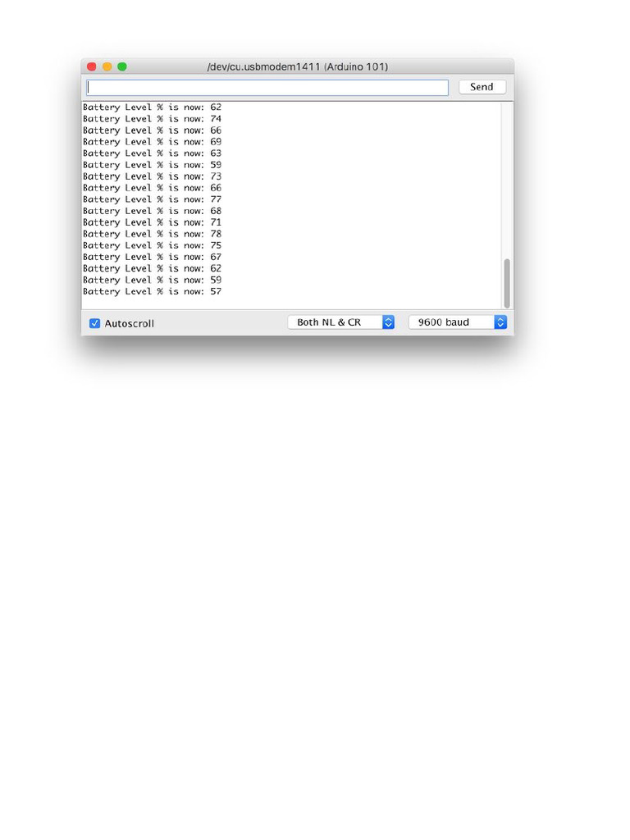Open the 9600 baud dropdown
Viewport: 630px width, 840px height.
pyautogui.click(x=458, y=322)
